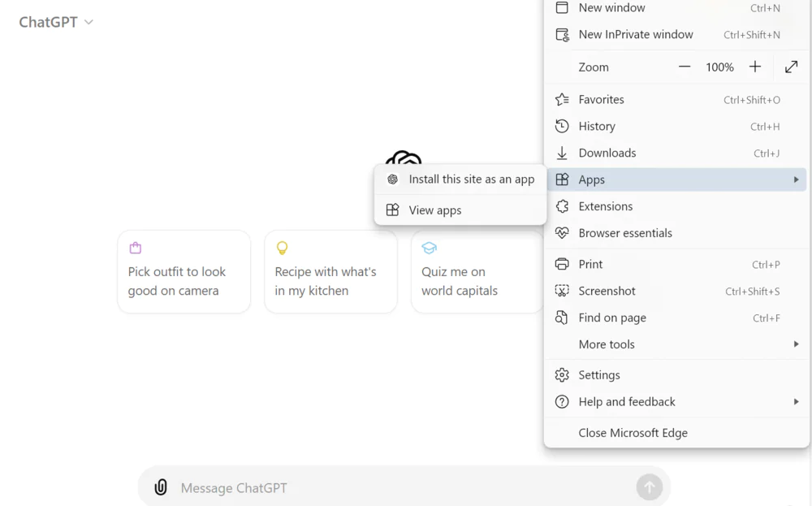
Task: Enter full screen with the expand arrows icon
Action: tap(791, 67)
